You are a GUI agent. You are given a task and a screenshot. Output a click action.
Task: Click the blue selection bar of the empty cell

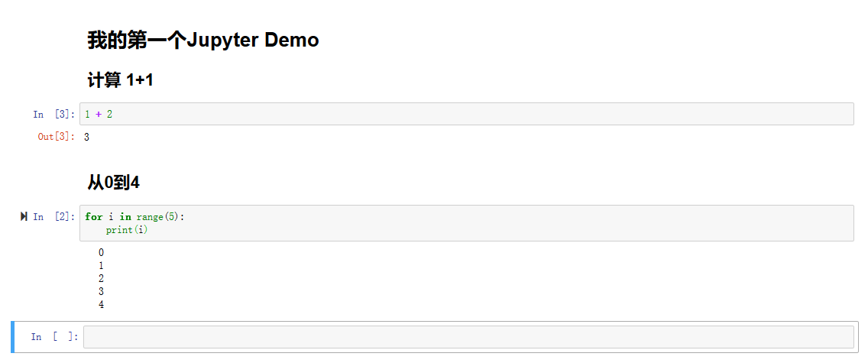[x=13, y=337]
